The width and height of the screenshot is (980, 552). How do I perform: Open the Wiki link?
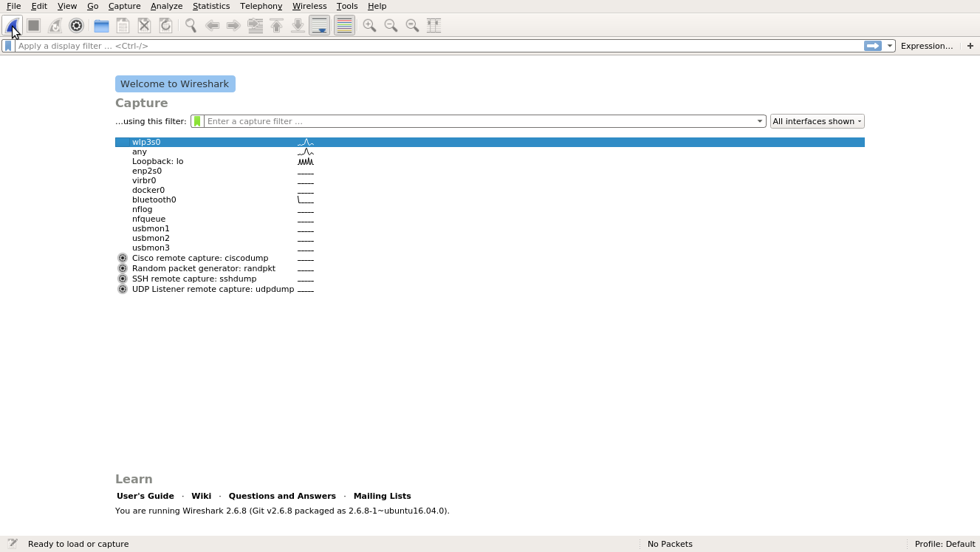point(201,496)
